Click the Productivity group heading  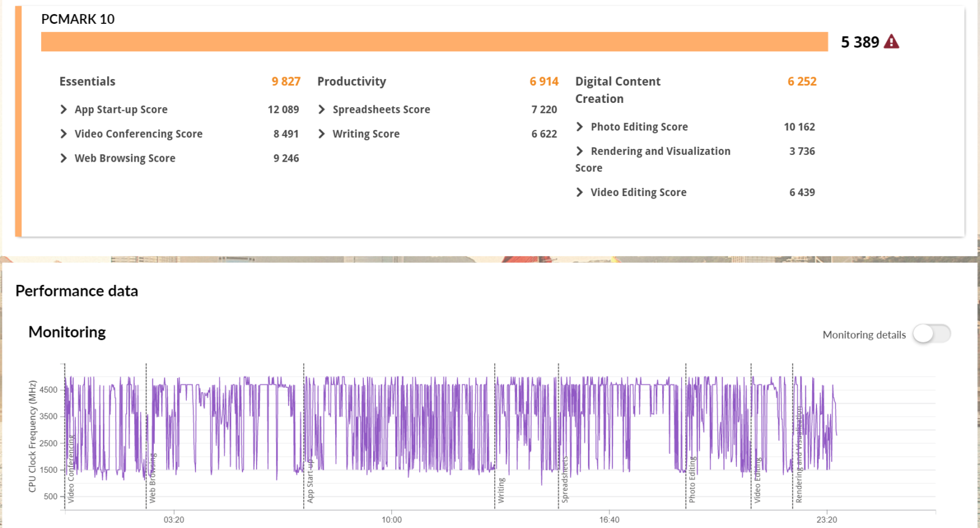pos(352,81)
